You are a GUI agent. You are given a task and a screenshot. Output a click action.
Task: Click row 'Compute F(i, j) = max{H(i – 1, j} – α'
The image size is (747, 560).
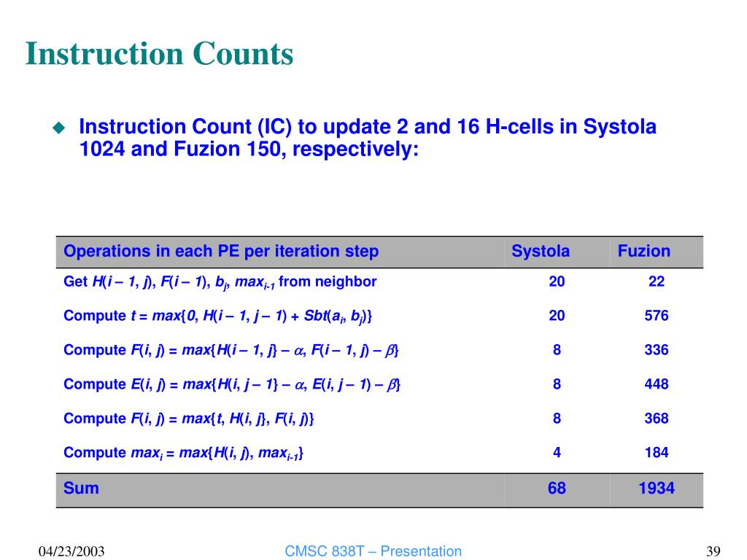coord(231,351)
